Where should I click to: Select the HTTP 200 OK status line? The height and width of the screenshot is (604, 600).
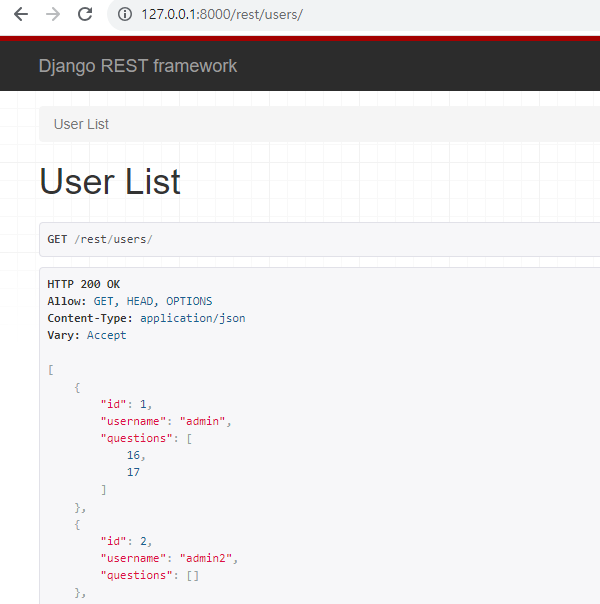tap(84, 284)
